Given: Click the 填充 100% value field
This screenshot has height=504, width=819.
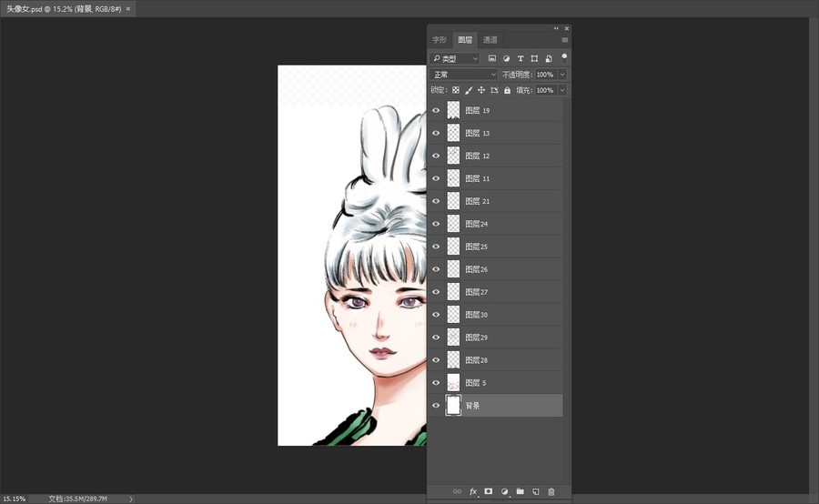Looking at the screenshot, I should 546,90.
